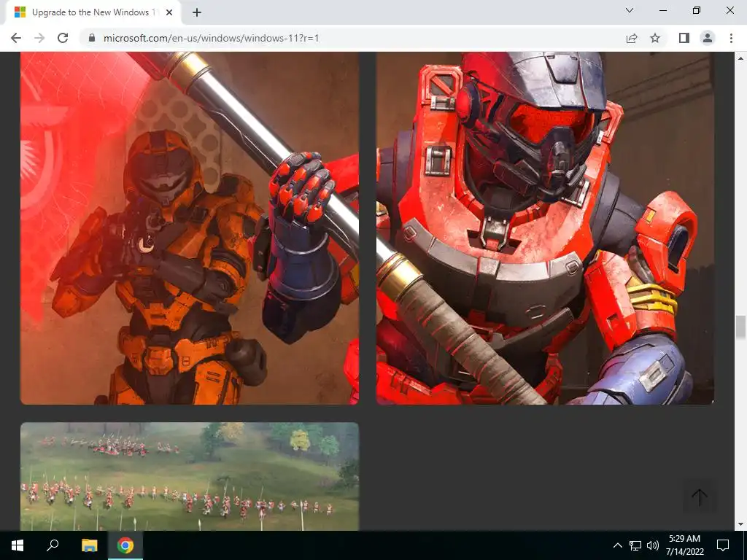Open the Windows Start menu
747x560 pixels.
tap(18, 545)
